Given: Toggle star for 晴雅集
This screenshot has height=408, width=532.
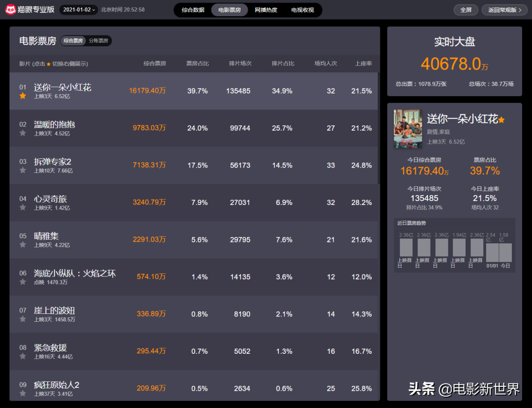Looking at the screenshot, I should pyautogui.click(x=23, y=245).
